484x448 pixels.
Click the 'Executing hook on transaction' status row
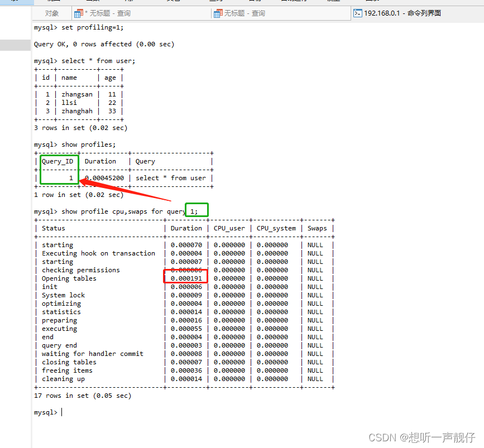click(98, 253)
